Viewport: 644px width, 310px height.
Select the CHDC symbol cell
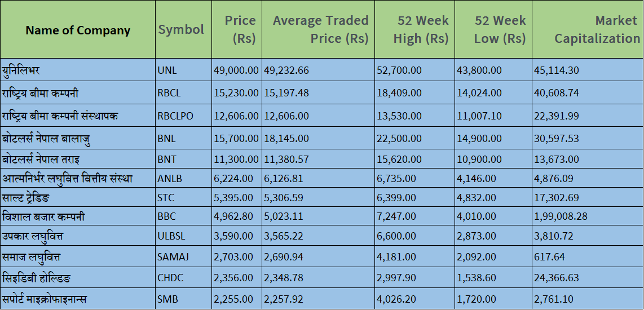coord(170,277)
